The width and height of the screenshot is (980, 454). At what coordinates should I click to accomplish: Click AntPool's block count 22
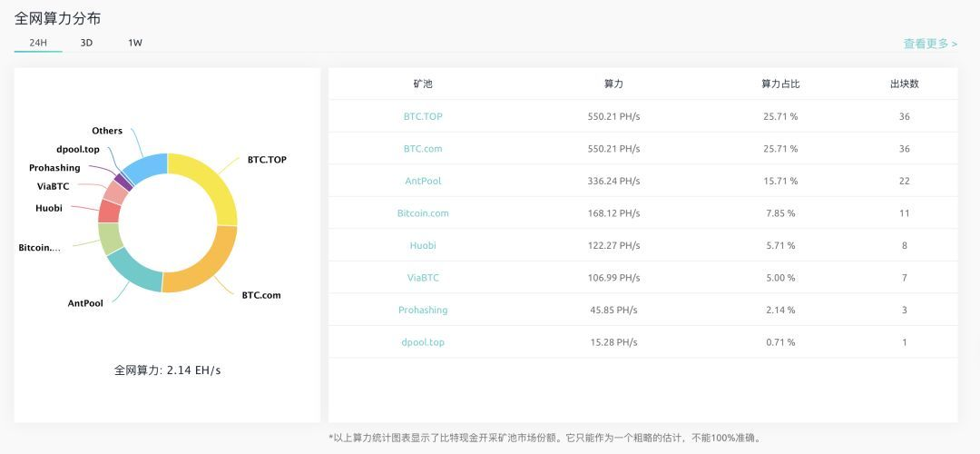pyautogui.click(x=905, y=181)
